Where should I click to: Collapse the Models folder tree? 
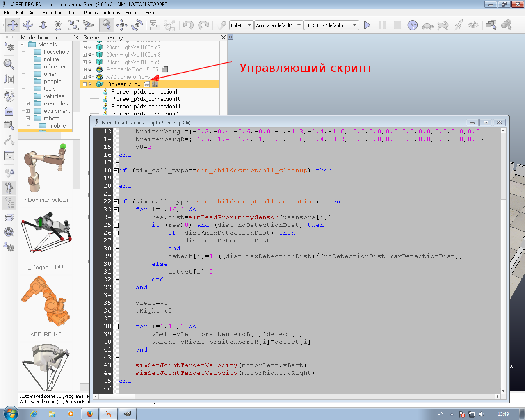point(23,45)
